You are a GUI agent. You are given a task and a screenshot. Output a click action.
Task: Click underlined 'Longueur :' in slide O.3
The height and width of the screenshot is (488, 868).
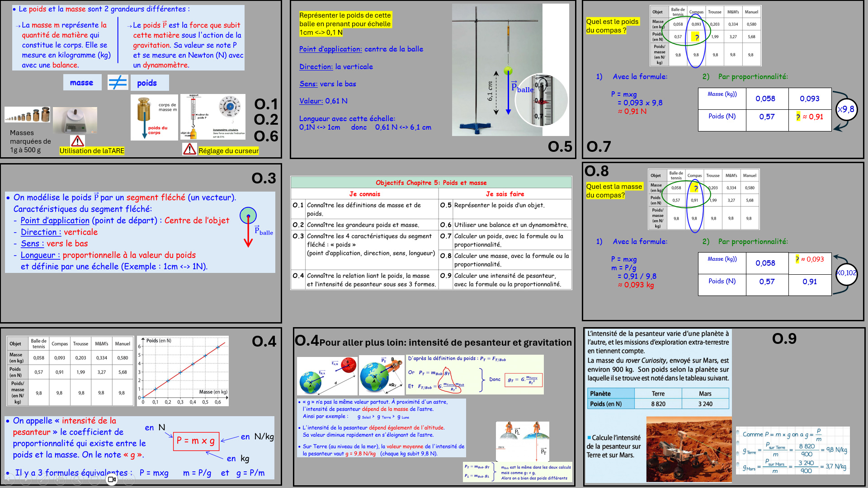[40, 255]
